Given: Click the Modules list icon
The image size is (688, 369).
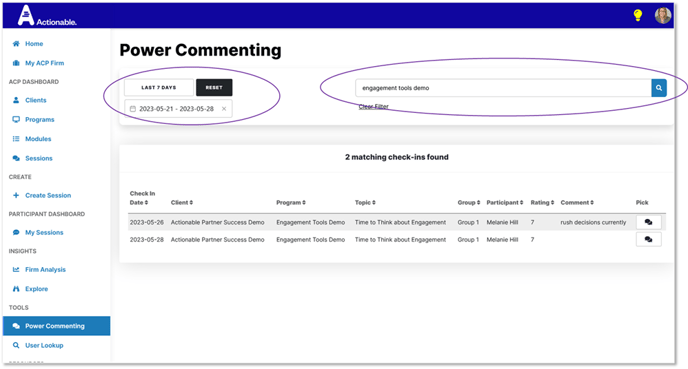Looking at the screenshot, I should [16, 139].
